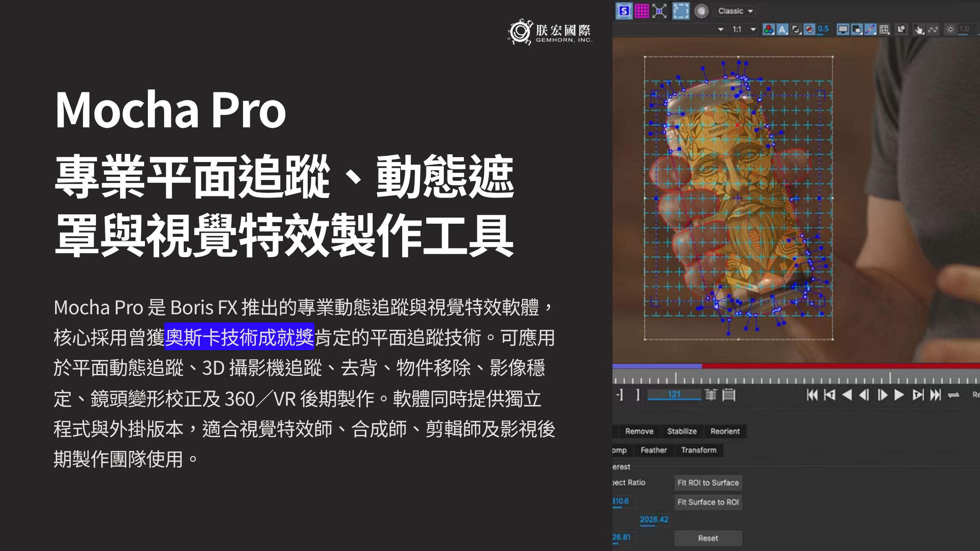The height and width of the screenshot is (551, 980).
Task: Toggle the Show Spline Tangents diagonal icon
Action: pos(870,29)
